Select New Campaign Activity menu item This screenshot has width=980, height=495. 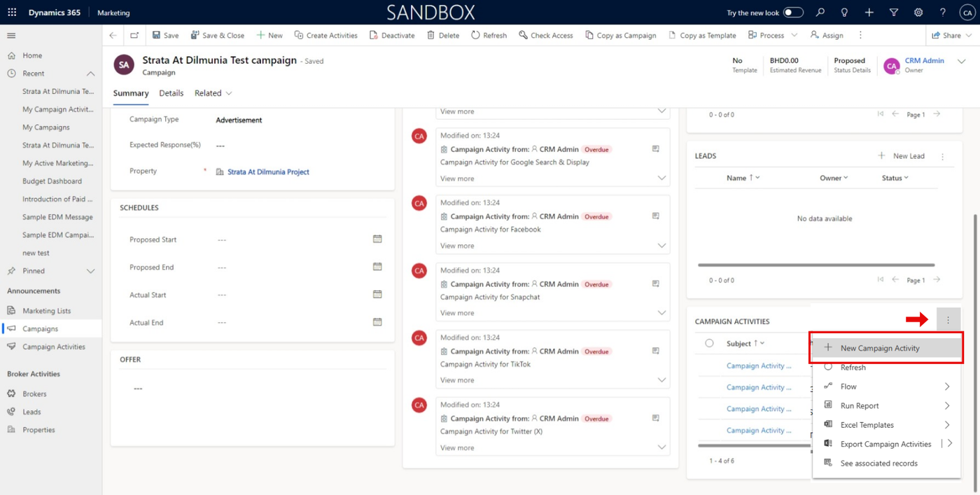[879, 348]
